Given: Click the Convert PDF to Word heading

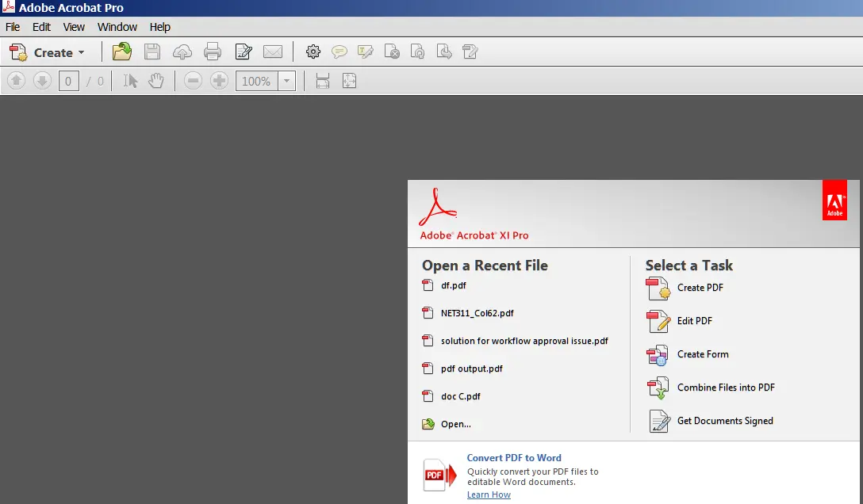Looking at the screenshot, I should [514, 458].
